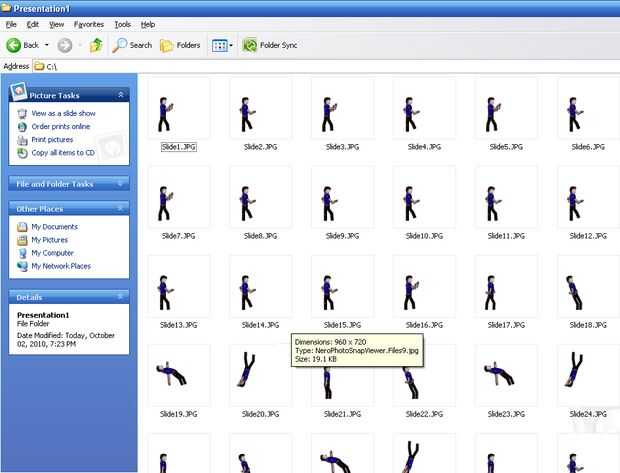Click the Folder Sync toolbar icon
The image size is (620, 473).
(250, 45)
